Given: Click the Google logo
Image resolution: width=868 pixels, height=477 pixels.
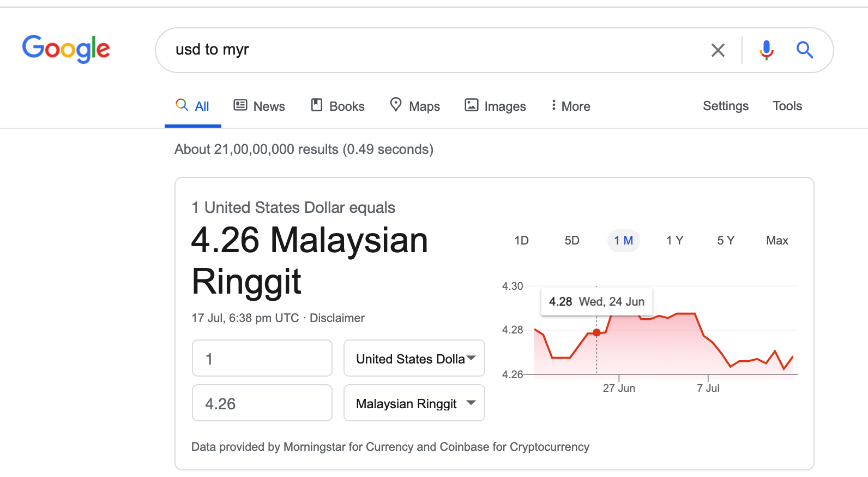Looking at the screenshot, I should 66,49.
